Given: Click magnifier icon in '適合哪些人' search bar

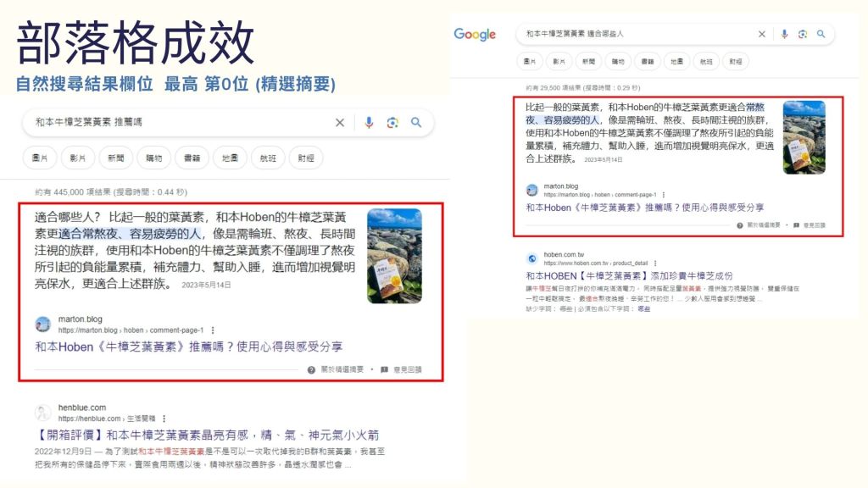Looking at the screenshot, I should click(x=821, y=34).
